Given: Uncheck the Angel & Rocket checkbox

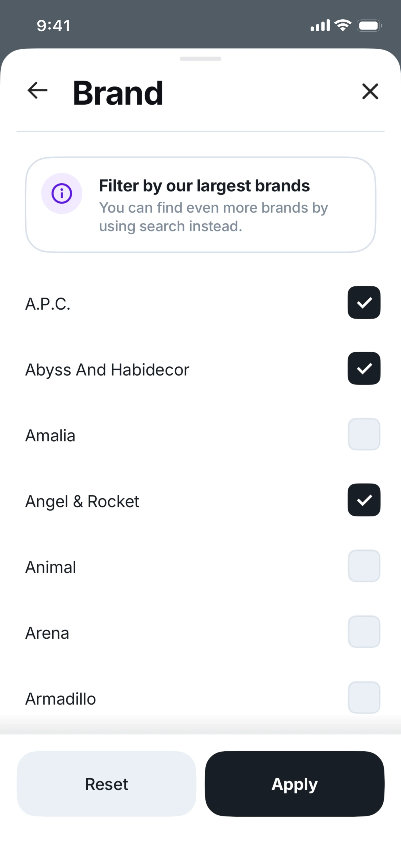Looking at the screenshot, I should [x=364, y=500].
